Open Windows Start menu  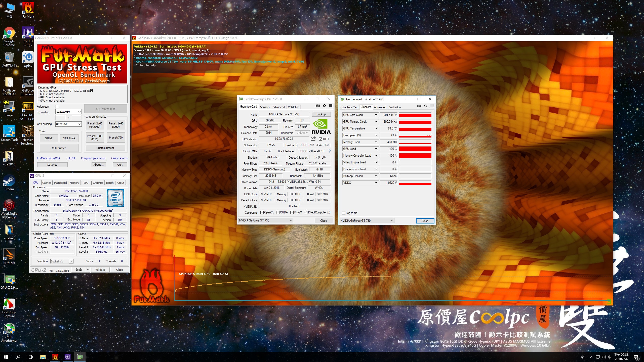(x=6, y=357)
